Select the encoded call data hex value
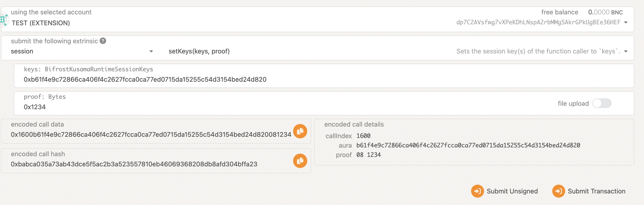Image resolution: width=644 pixels, height=205 pixels. pos(151,135)
